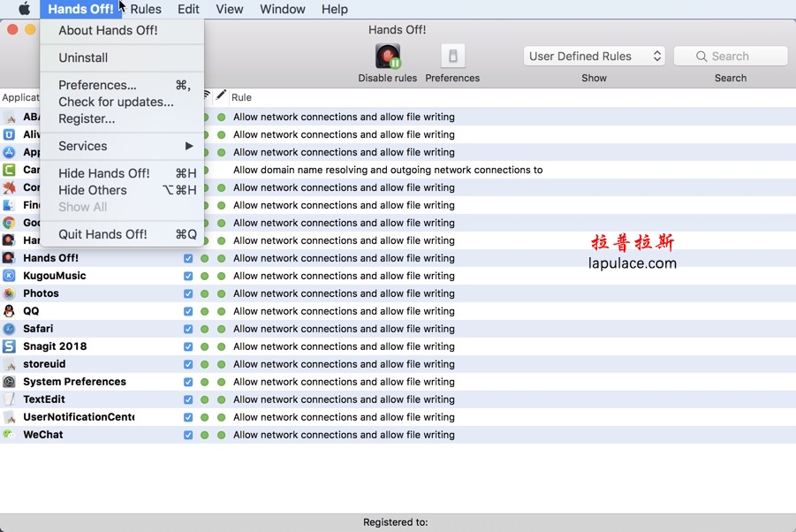Click the Photos app icon

pyautogui.click(x=9, y=293)
